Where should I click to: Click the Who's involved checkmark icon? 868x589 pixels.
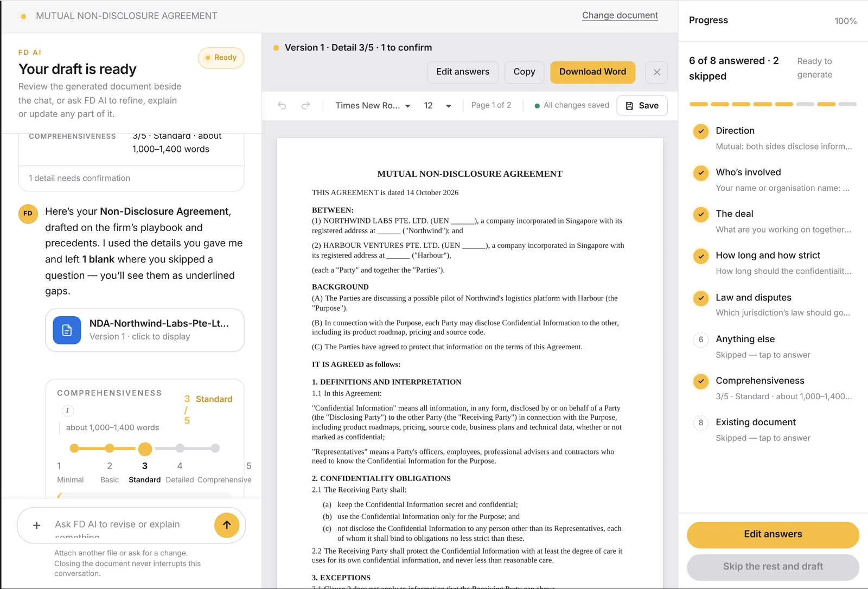pyautogui.click(x=701, y=173)
